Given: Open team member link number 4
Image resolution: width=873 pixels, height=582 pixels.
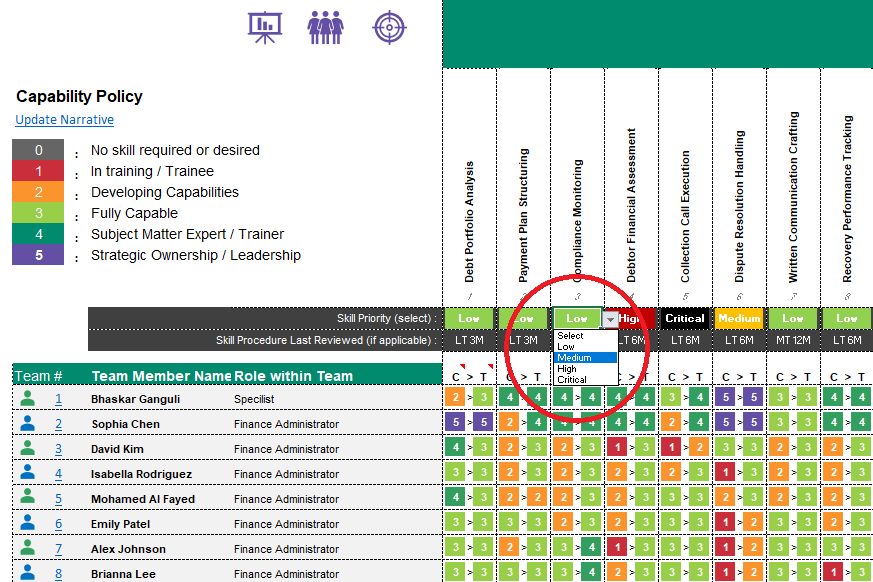Looking at the screenshot, I should (x=58, y=474).
